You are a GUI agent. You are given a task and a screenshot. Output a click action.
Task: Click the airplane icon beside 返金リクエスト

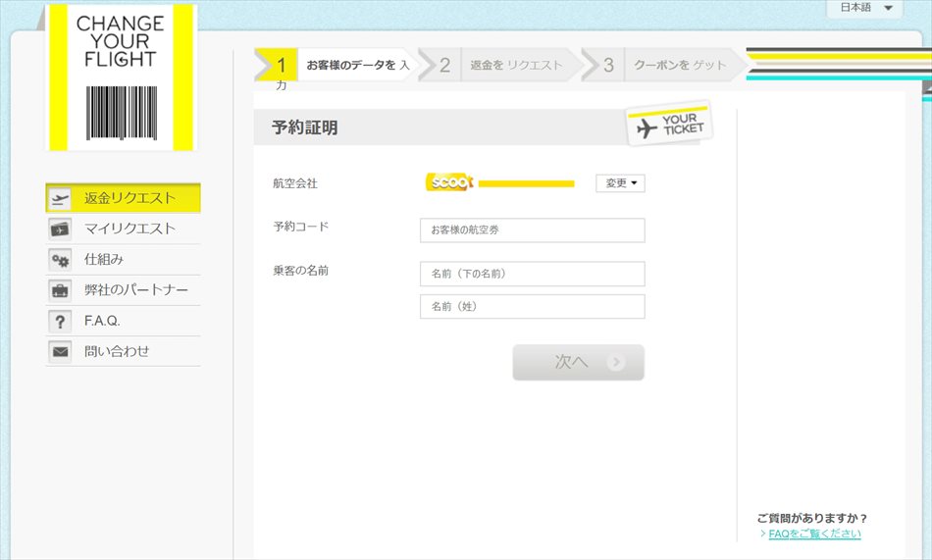coord(60,198)
